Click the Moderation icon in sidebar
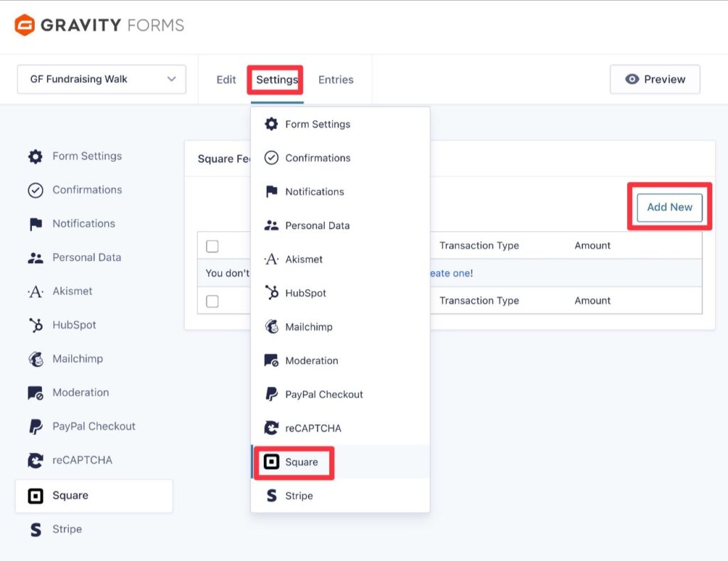The width and height of the screenshot is (728, 561). click(x=36, y=393)
